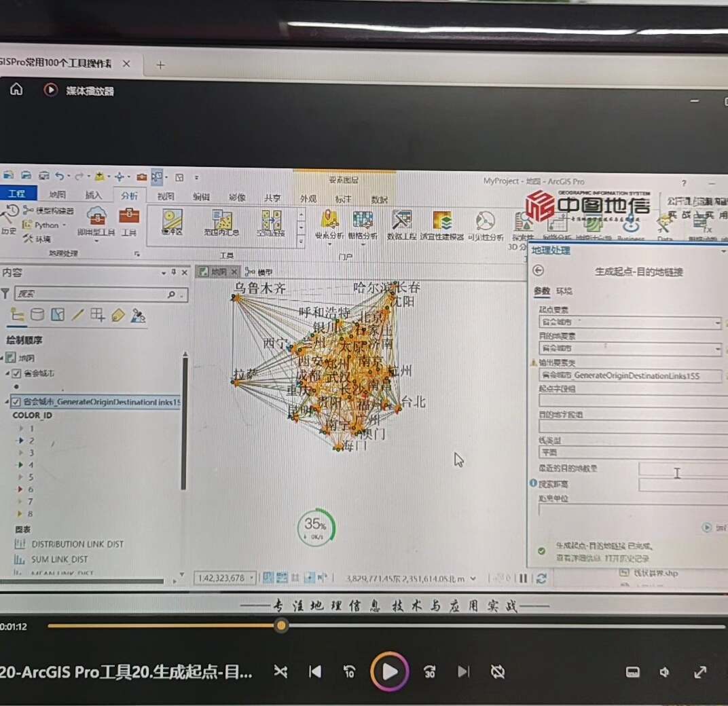The width and height of the screenshot is (728, 706).
Task: Open the Python dropdown in the ribbon
Action: coord(45,225)
